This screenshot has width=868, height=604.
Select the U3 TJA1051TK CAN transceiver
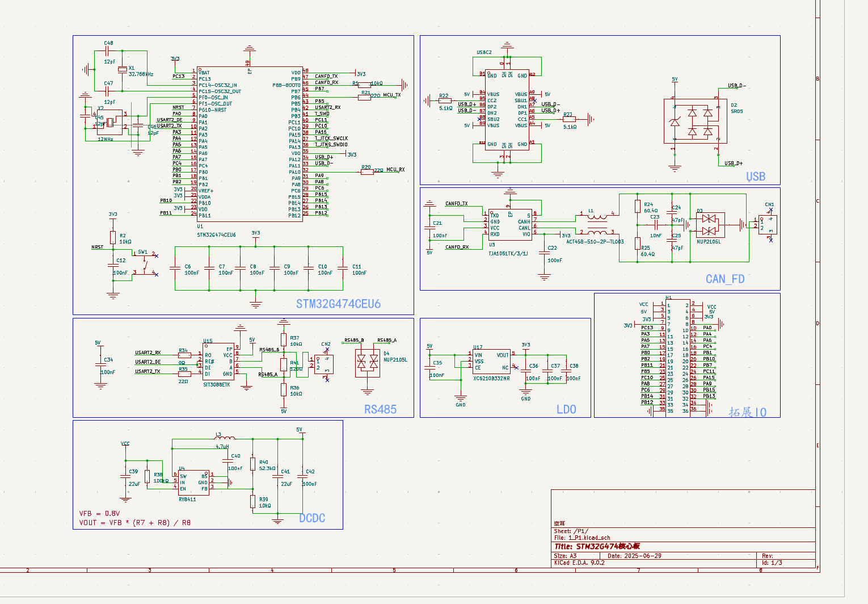pos(509,225)
